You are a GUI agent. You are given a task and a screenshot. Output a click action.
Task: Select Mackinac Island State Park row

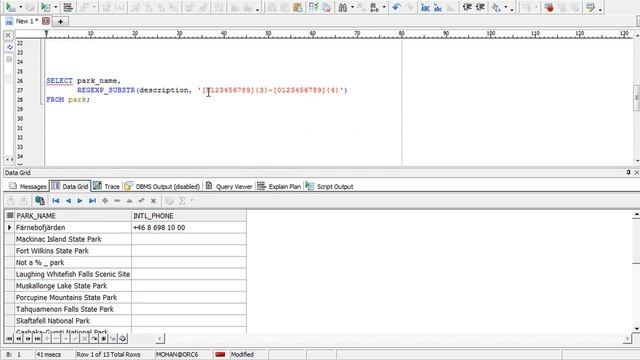73,239
